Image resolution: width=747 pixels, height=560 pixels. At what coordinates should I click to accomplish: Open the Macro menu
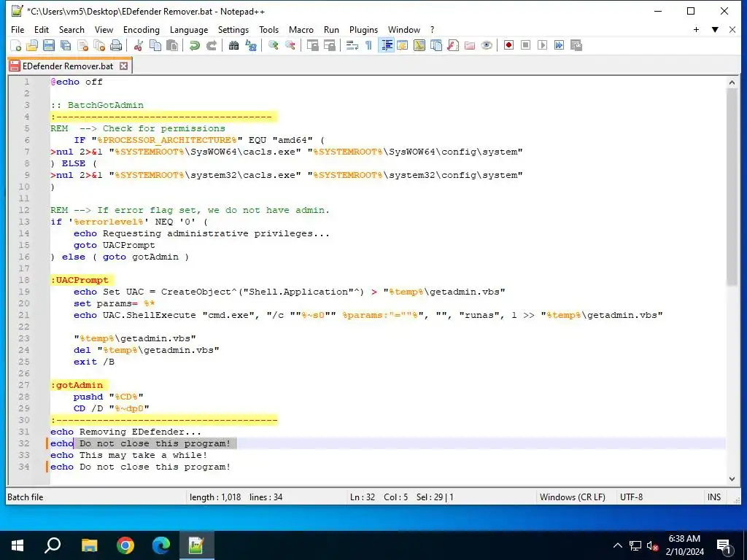click(x=301, y=29)
